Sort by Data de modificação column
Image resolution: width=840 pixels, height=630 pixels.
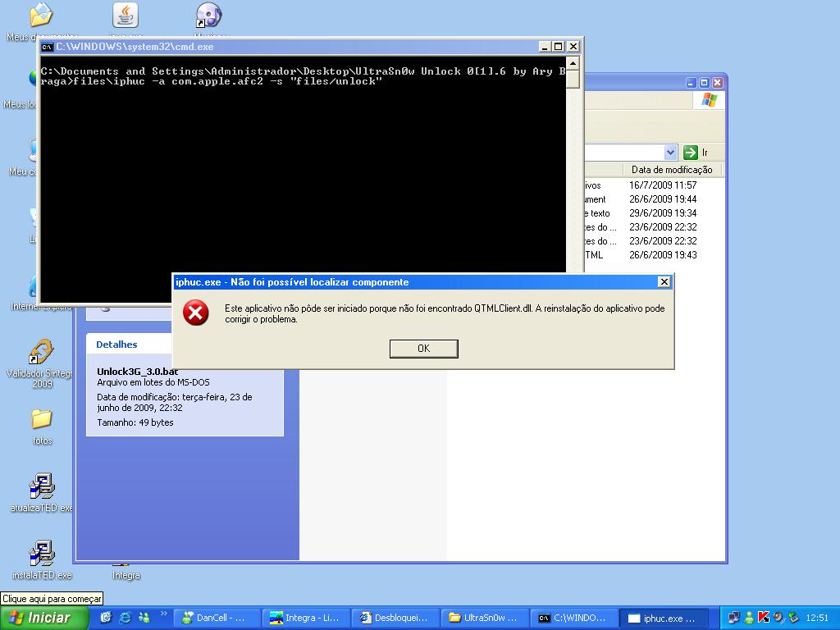[672, 170]
